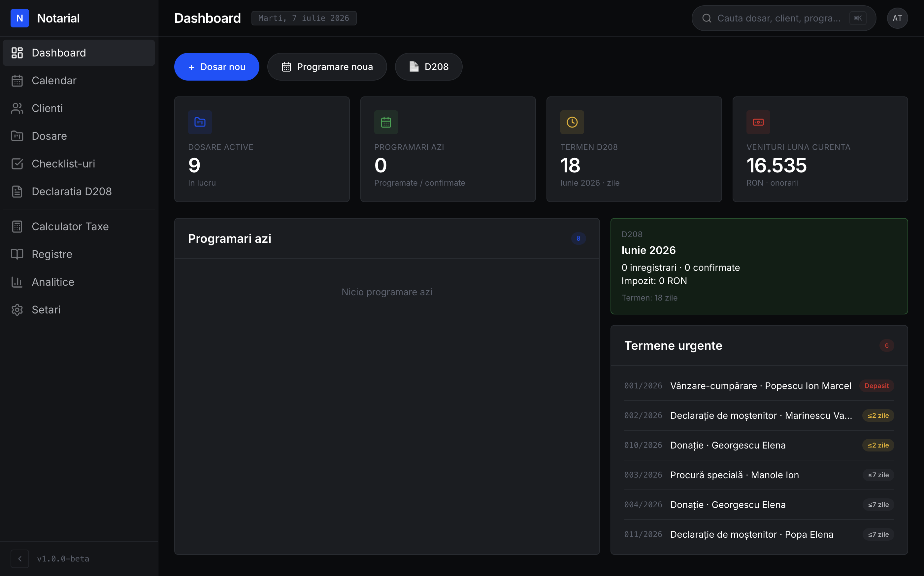Click the search magnifier icon

tap(707, 18)
